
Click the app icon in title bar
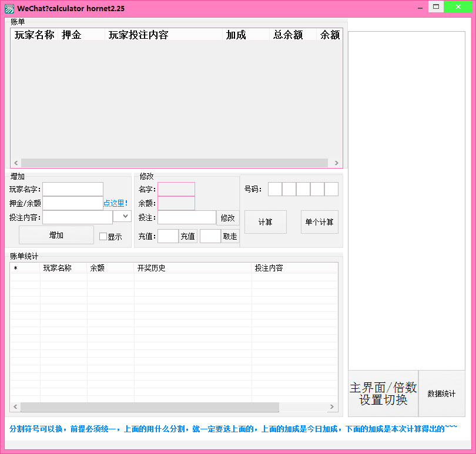9,8
